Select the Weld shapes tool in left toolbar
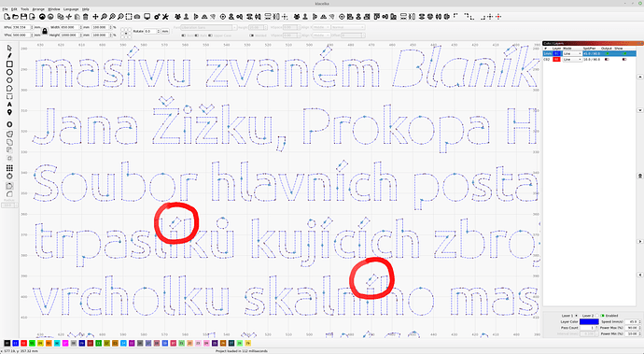This screenshot has height=354, width=644. [x=9, y=135]
